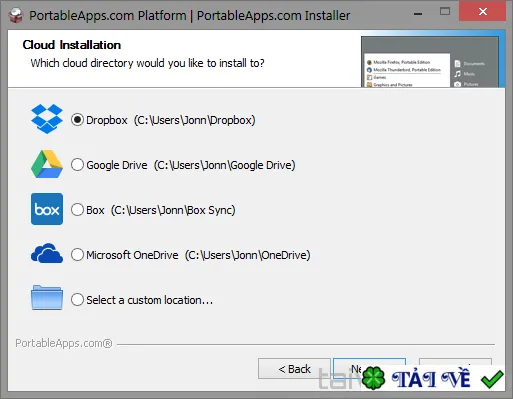513x399 pixels.
Task: Click the Microsoft OneDrive cloud icon
Action: pyautogui.click(x=47, y=253)
